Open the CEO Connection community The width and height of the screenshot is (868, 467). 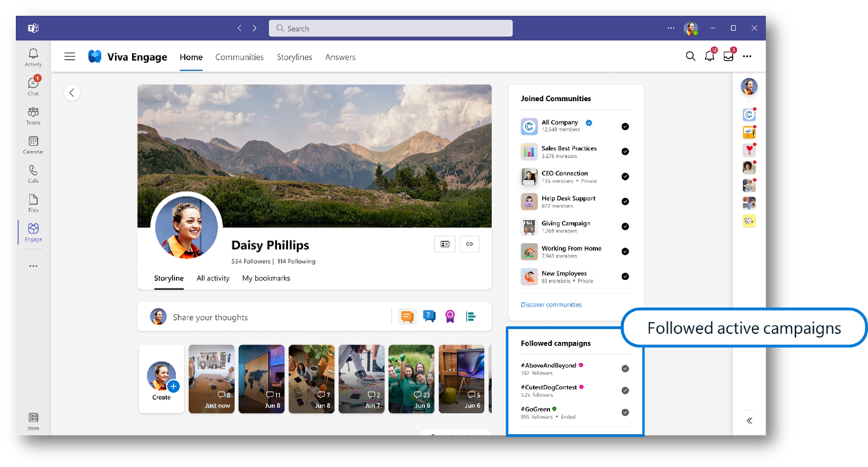pyautogui.click(x=564, y=173)
